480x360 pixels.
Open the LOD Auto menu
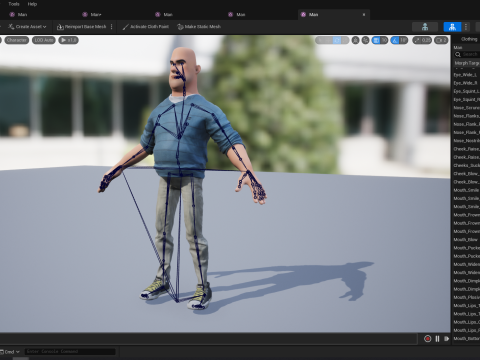(x=44, y=40)
